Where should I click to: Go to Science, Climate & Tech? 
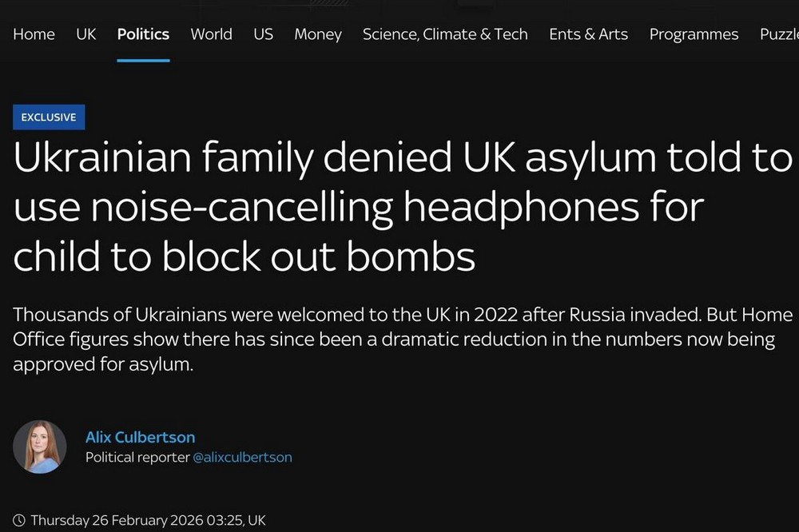(445, 34)
